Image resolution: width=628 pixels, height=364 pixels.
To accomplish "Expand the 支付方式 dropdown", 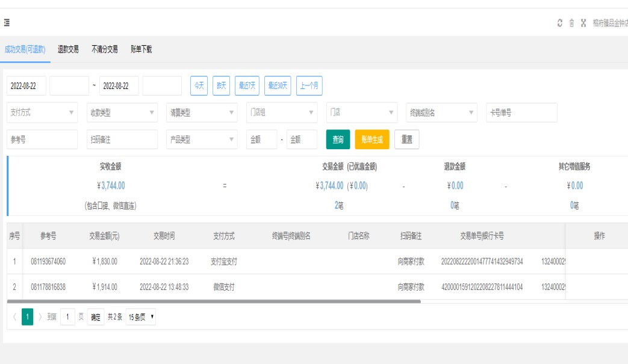I will pos(42,113).
